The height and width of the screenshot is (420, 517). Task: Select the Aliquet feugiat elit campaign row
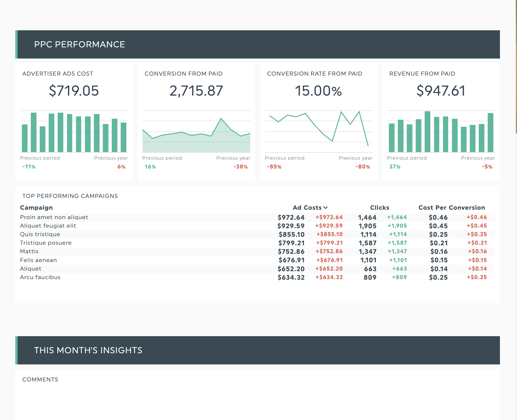(48, 226)
